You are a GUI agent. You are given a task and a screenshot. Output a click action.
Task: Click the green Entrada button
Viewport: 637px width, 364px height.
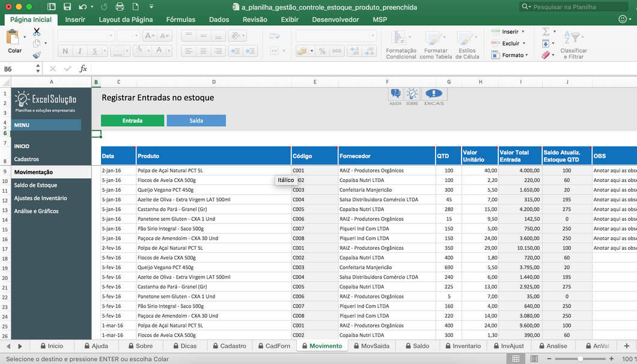click(132, 121)
